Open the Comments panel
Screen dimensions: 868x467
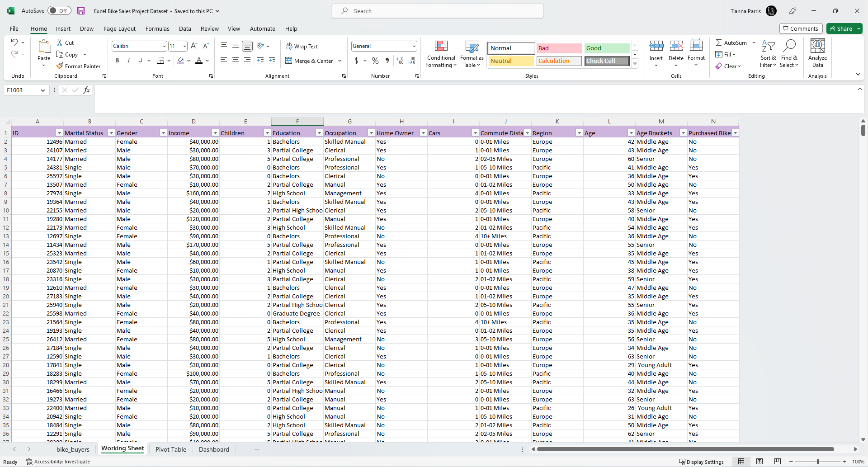click(801, 28)
